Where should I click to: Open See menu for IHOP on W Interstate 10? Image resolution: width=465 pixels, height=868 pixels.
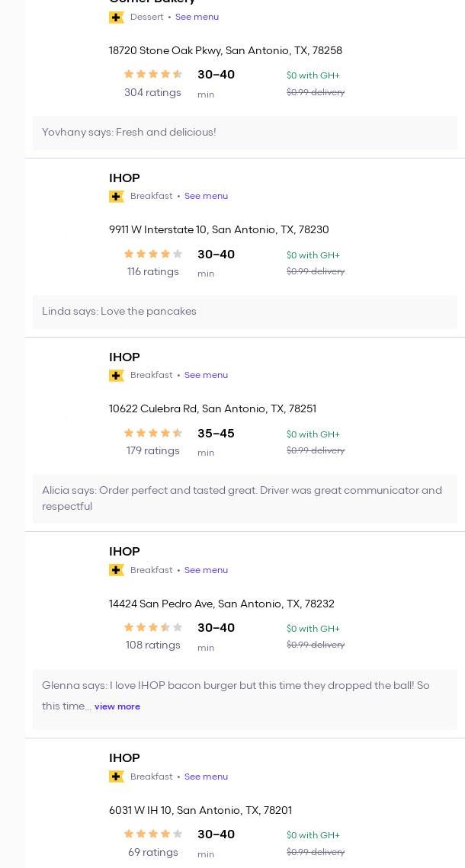[206, 196]
